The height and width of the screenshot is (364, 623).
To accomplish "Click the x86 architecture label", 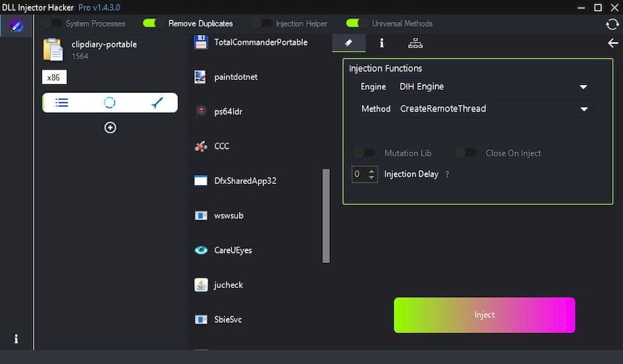I will pos(54,77).
